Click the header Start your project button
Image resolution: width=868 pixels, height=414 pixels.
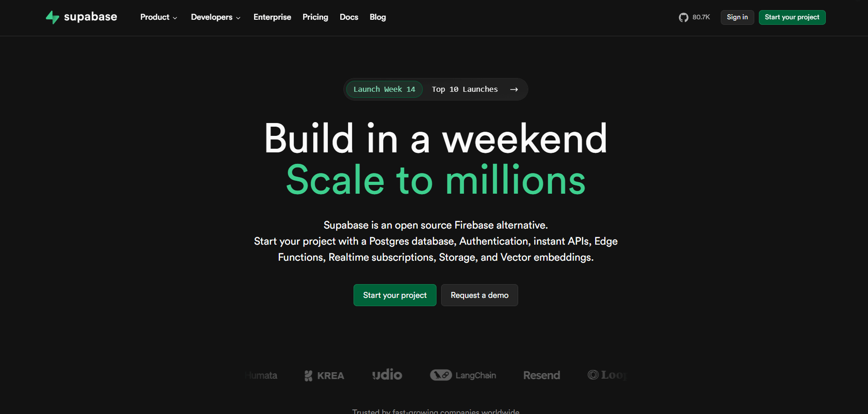click(792, 17)
